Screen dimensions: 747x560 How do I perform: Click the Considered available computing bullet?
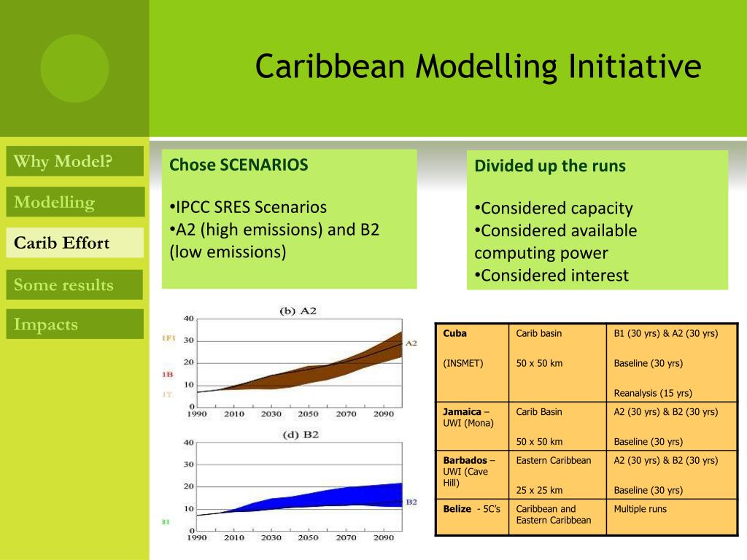[555, 241]
